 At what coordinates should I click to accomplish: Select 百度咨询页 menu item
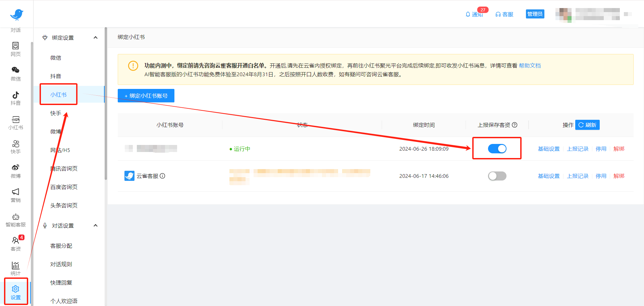click(x=64, y=187)
